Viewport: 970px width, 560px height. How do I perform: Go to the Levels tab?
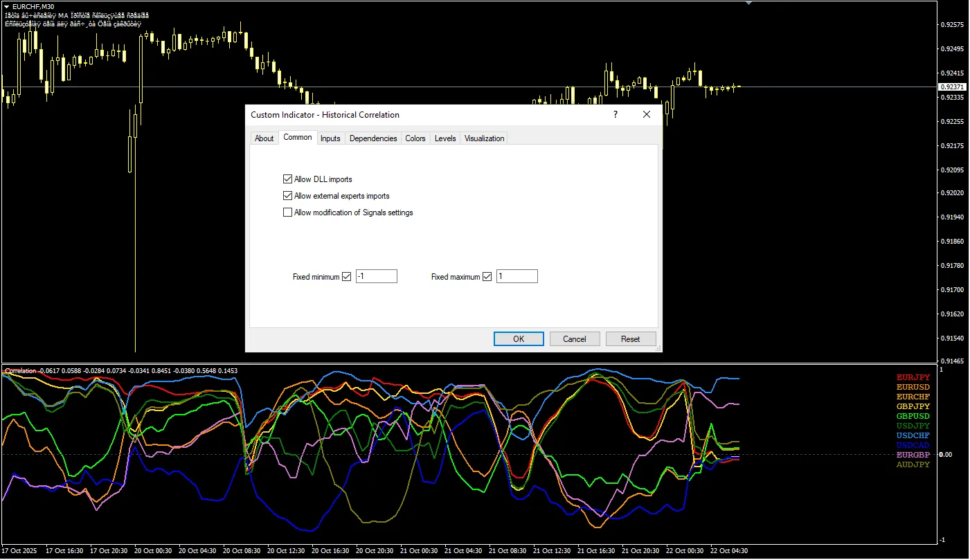[x=445, y=138]
